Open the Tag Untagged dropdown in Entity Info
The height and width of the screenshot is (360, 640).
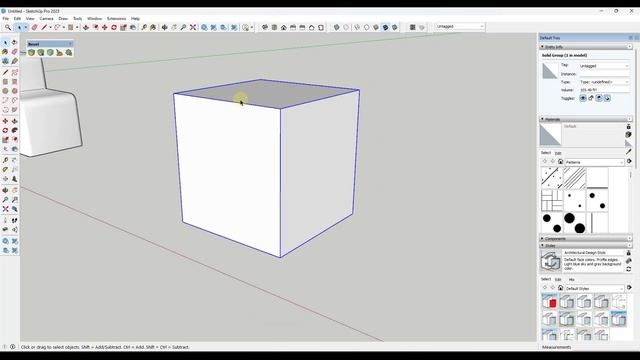coord(604,66)
